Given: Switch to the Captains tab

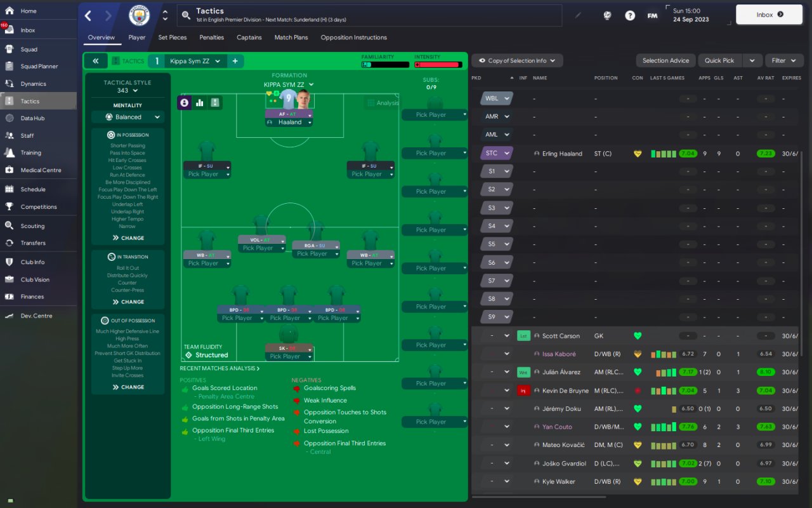Looking at the screenshot, I should [x=249, y=37].
